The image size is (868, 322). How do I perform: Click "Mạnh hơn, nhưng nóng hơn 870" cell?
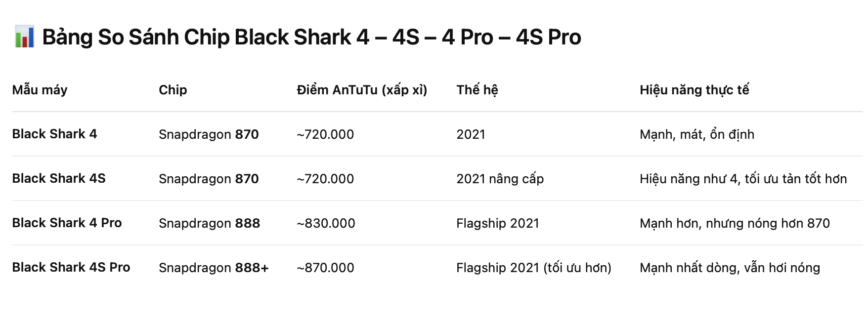coord(735,223)
